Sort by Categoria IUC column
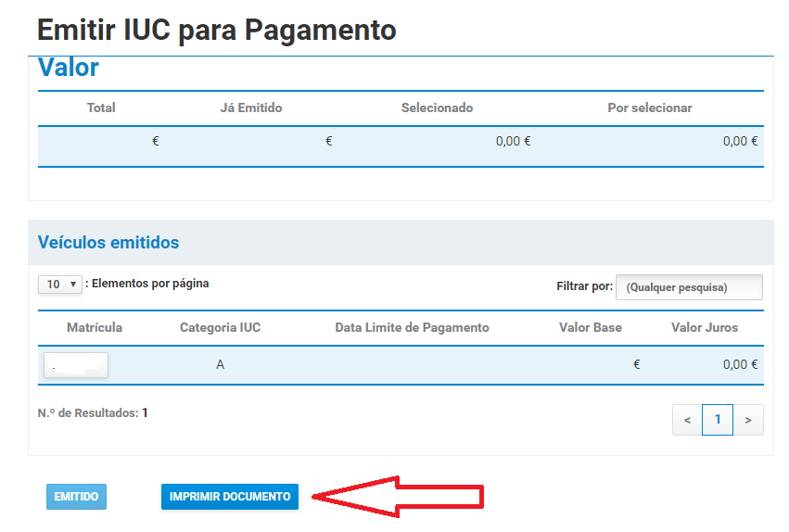 pyautogui.click(x=220, y=327)
